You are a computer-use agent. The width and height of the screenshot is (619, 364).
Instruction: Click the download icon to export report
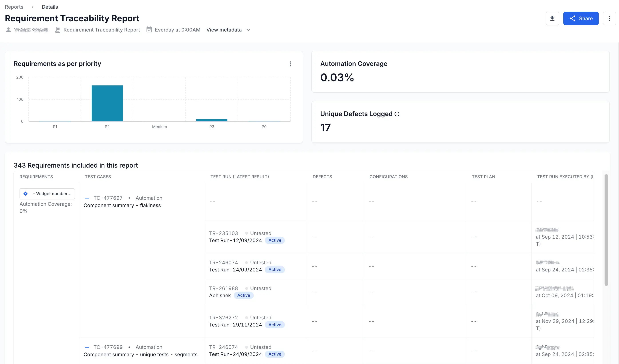tap(552, 18)
